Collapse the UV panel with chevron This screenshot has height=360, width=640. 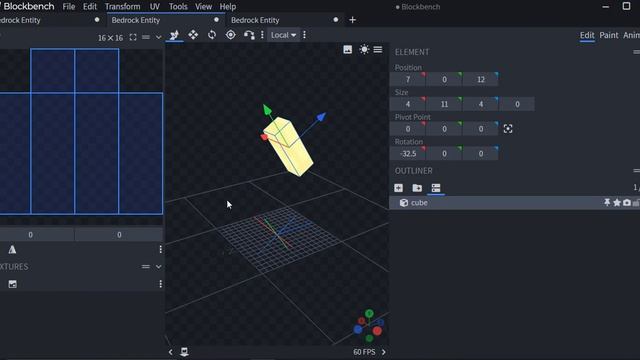coord(158,38)
